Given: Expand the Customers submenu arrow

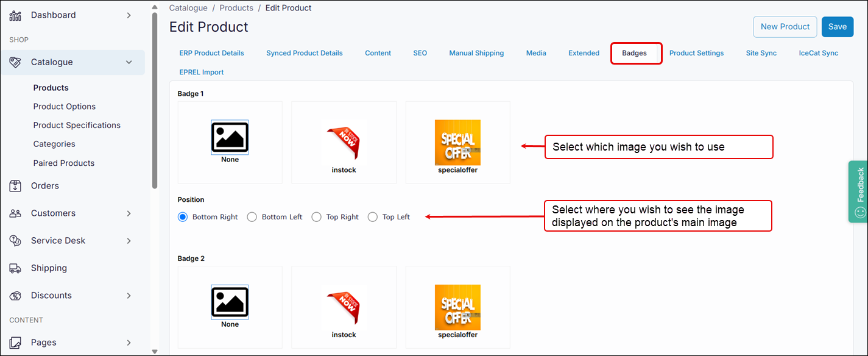Looking at the screenshot, I should pyautogui.click(x=129, y=213).
